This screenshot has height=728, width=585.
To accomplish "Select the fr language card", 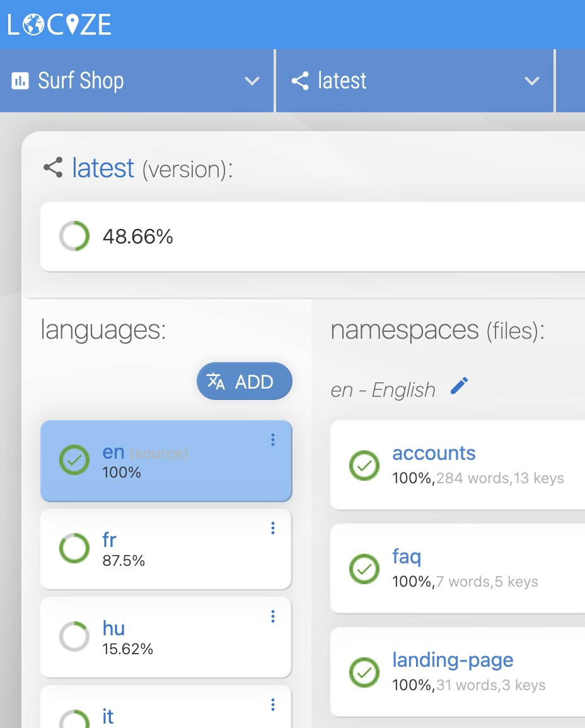I will [x=165, y=549].
